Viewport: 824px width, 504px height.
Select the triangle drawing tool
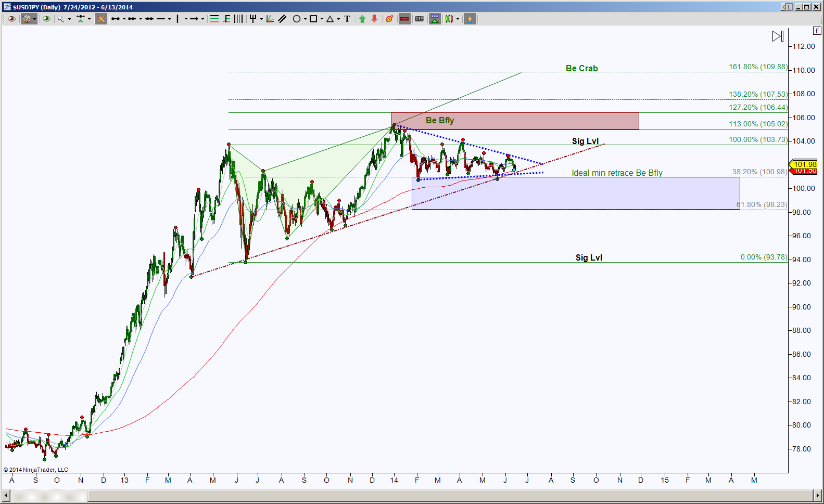(x=330, y=19)
